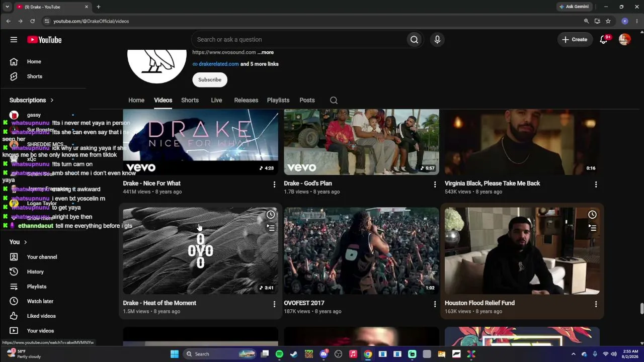Start voice search with the microphone
This screenshot has width=644, height=362.
coord(437,40)
